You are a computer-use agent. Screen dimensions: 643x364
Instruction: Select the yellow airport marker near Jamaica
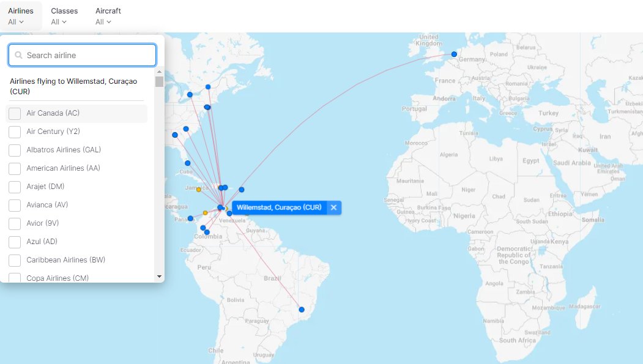[198, 190]
